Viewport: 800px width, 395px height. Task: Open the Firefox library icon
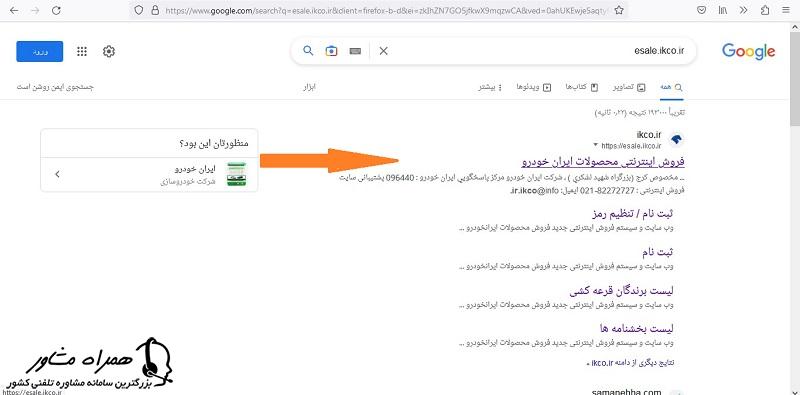pos(723,10)
